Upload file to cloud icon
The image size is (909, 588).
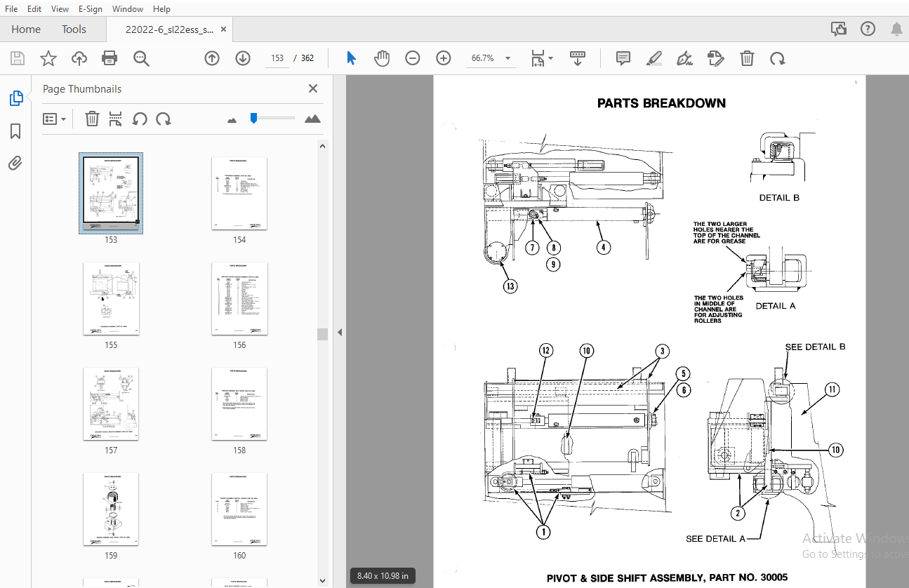(x=79, y=58)
